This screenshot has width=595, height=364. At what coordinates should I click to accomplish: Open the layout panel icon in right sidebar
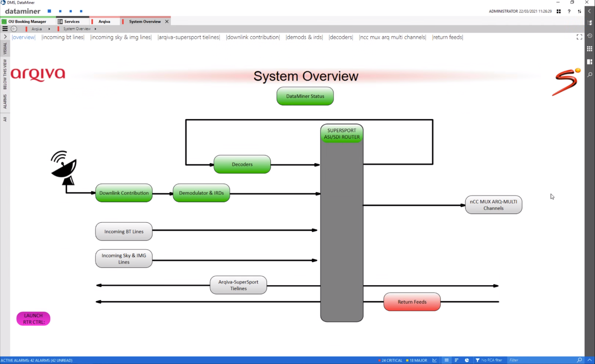coord(590,61)
